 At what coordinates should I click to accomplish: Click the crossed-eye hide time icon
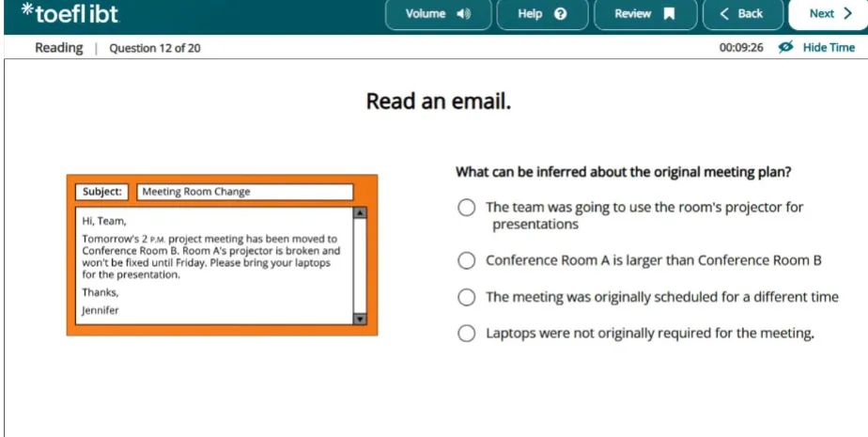785,47
